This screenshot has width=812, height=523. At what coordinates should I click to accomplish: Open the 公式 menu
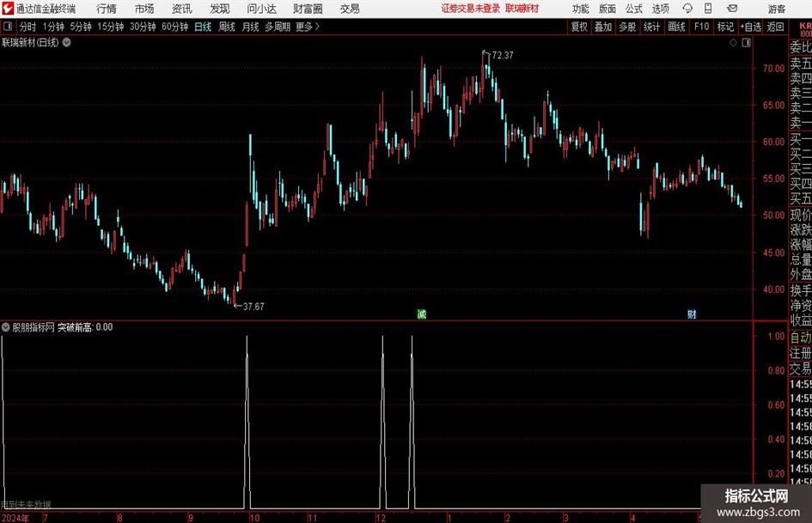tap(633, 9)
